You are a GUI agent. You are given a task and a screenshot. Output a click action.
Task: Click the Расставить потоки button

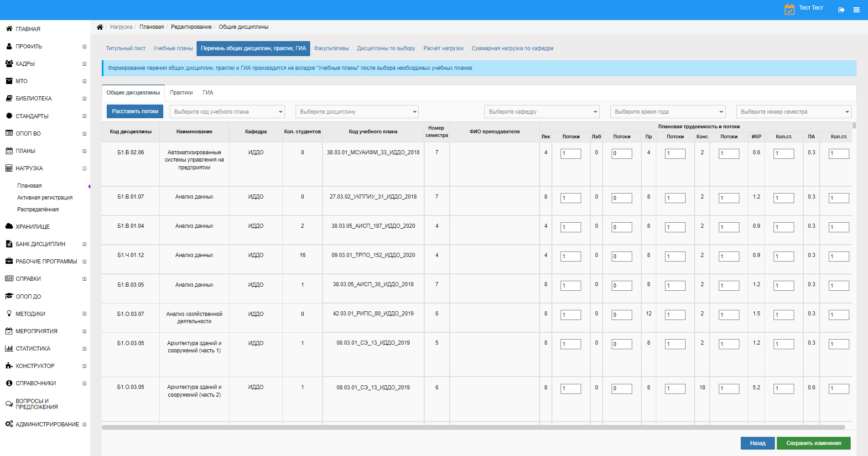pos(135,111)
